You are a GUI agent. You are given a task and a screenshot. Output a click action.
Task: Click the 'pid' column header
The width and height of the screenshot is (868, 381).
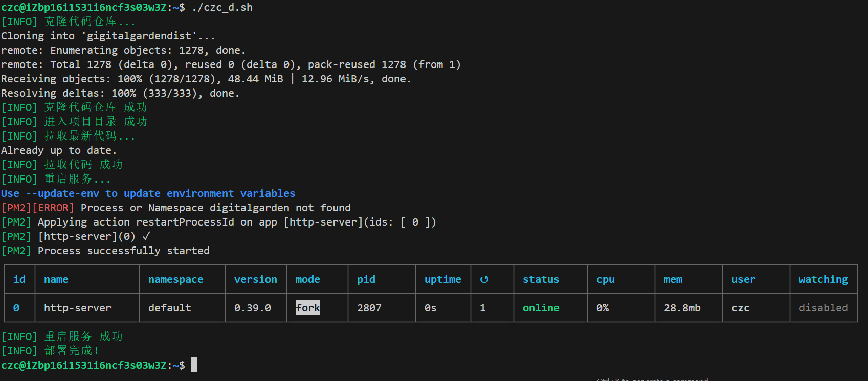tap(366, 279)
